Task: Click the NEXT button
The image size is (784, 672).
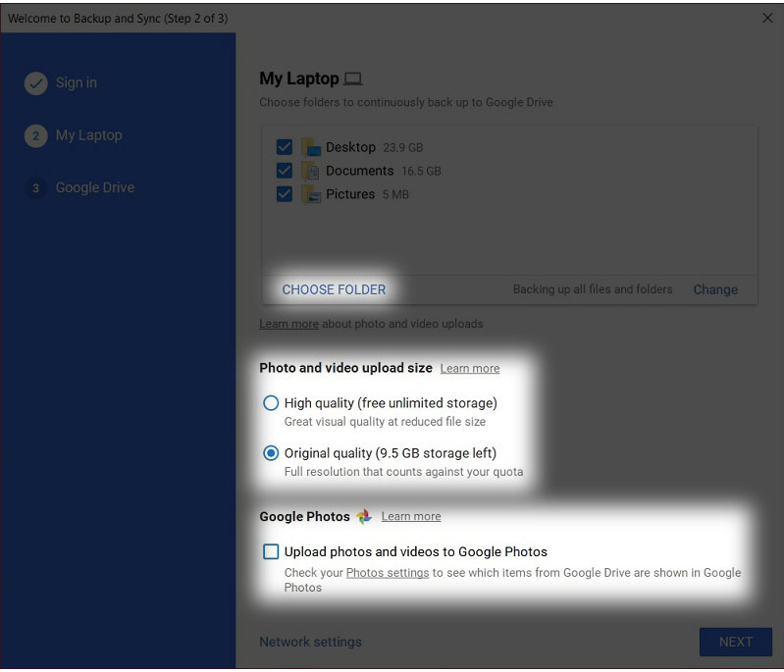Action: [736, 642]
